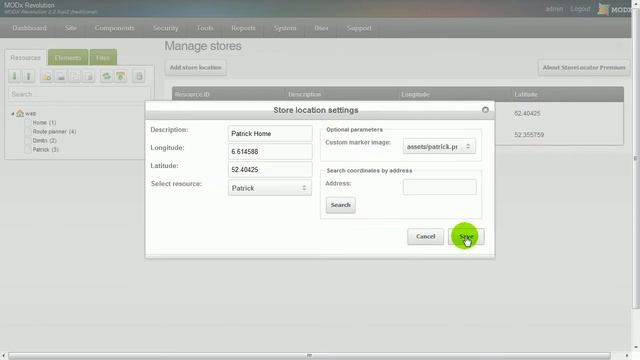The image size is (640, 360).
Task: Click the sort tree icon
Action: click(x=121, y=76)
